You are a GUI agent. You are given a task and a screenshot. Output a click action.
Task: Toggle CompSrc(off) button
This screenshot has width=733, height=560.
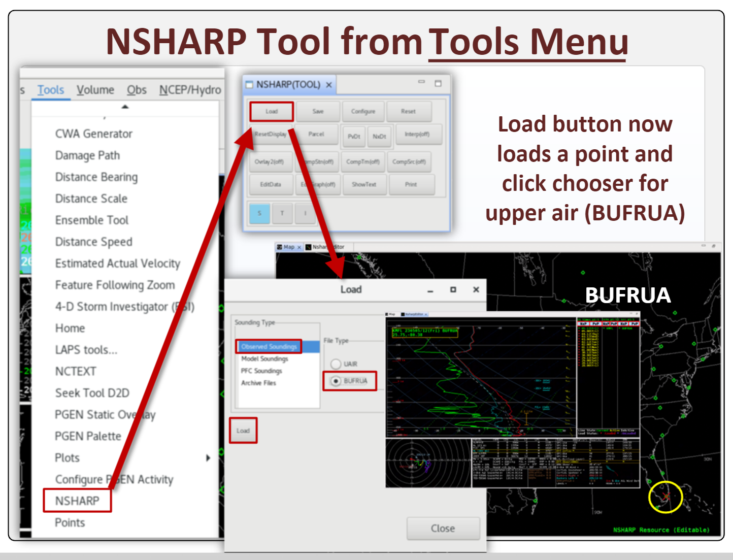(409, 162)
